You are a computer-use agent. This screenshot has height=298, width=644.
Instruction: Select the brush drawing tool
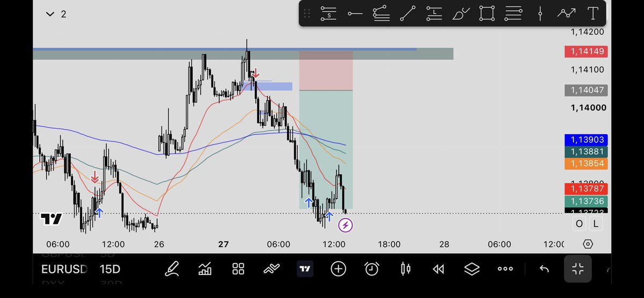[460, 13]
